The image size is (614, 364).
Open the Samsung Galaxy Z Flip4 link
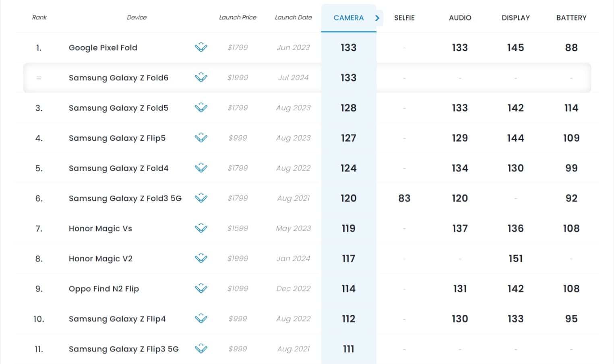pyautogui.click(x=117, y=319)
